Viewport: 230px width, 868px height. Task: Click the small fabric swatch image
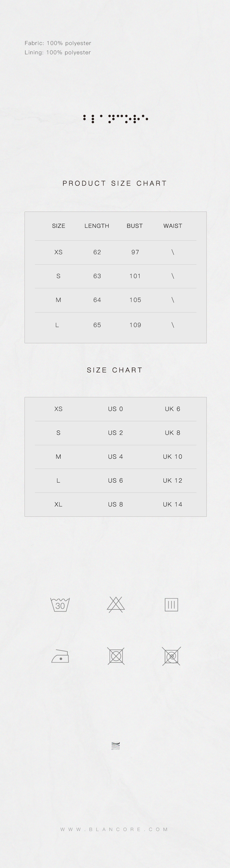click(x=115, y=746)
